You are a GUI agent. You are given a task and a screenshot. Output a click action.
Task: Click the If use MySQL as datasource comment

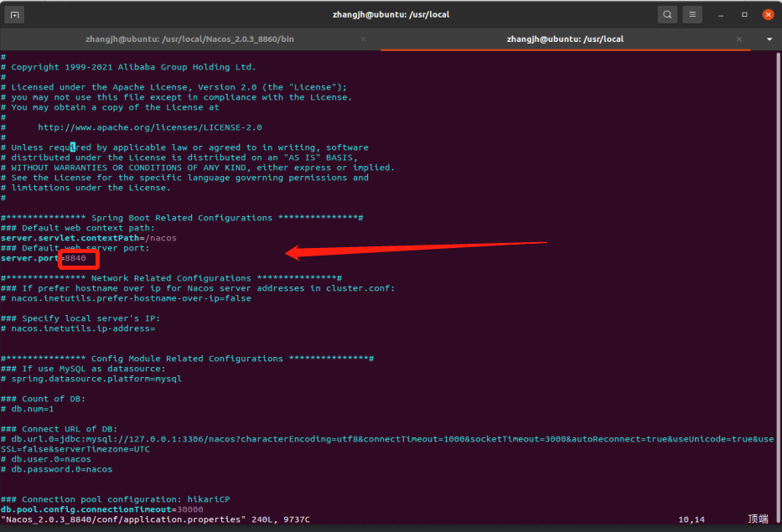[x=83, y=369]
